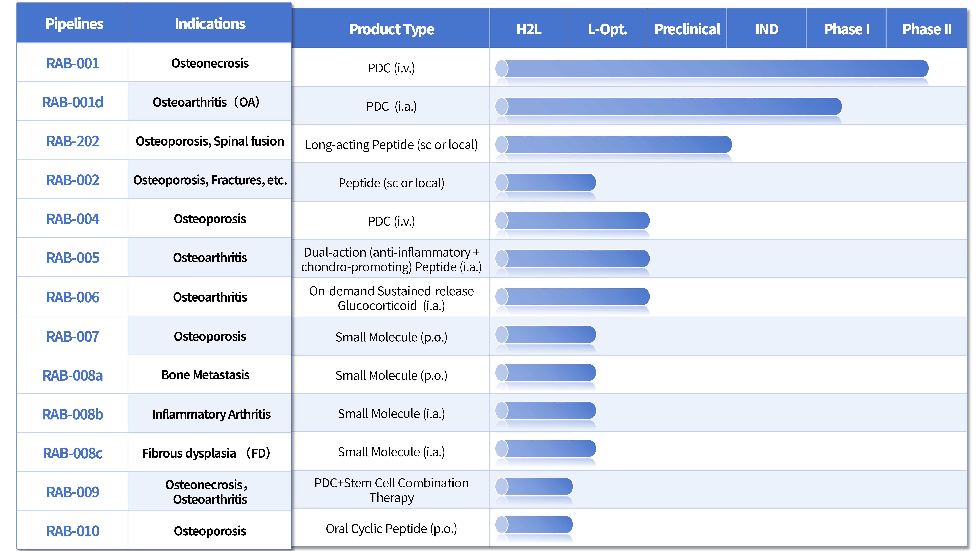Click the RAB-001d progress bar

(668, 107)
